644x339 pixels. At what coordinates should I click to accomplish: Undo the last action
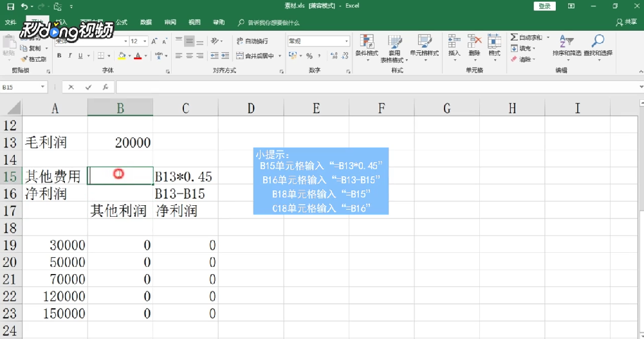(x=24, y=6)
